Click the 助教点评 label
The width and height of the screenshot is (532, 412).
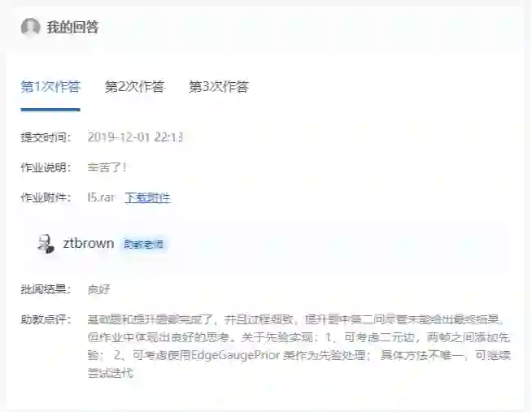click(x=46, y=319)
